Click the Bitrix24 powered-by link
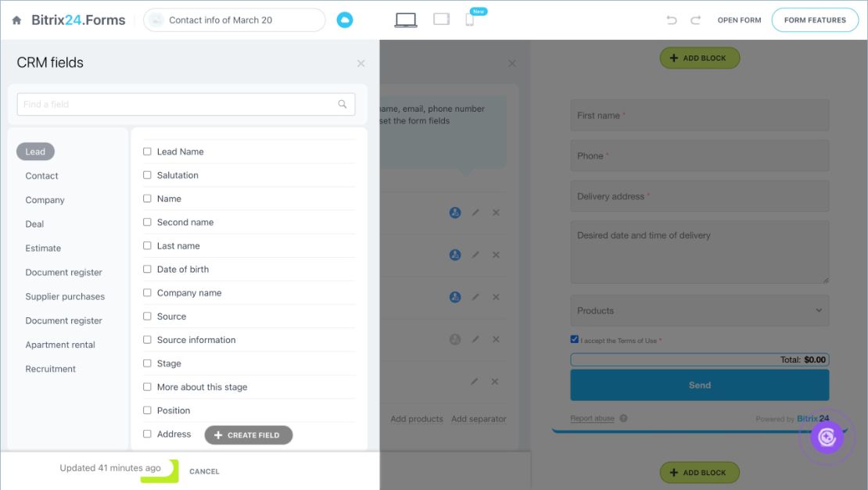868x490 pixels. pyautogui.click(x=812, y=419)
